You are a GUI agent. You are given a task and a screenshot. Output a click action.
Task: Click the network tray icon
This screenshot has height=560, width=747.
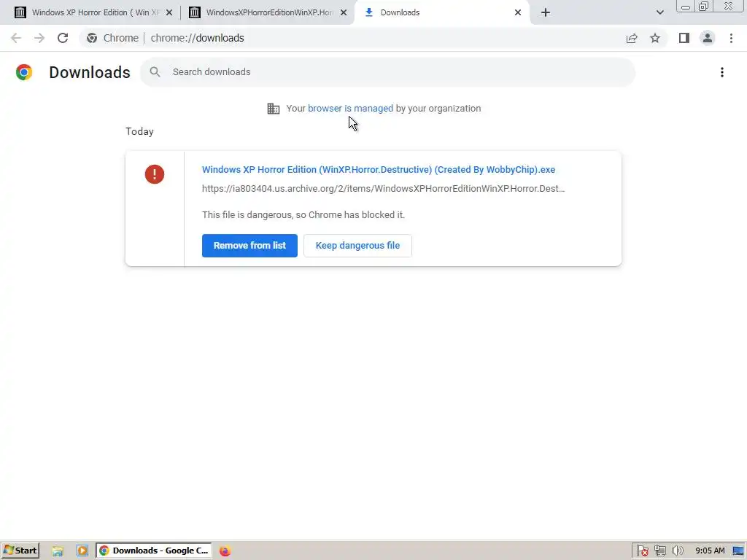tap(659, 551)
